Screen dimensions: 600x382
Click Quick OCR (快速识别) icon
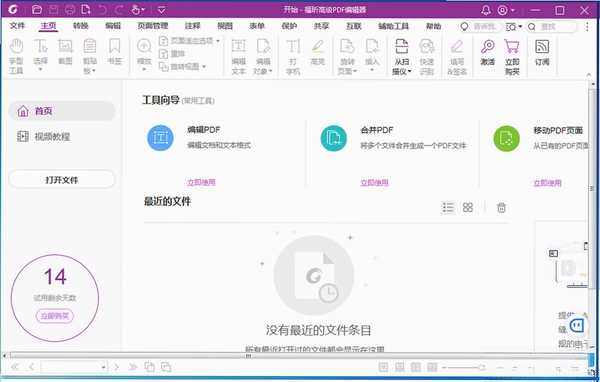pos(426,46)
